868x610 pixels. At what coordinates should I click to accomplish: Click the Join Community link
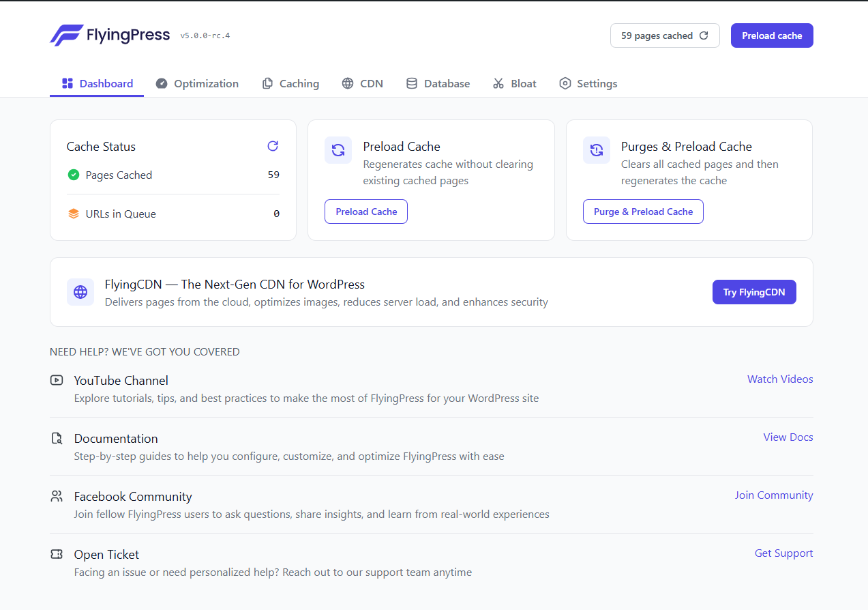click(x=774, y=495)
